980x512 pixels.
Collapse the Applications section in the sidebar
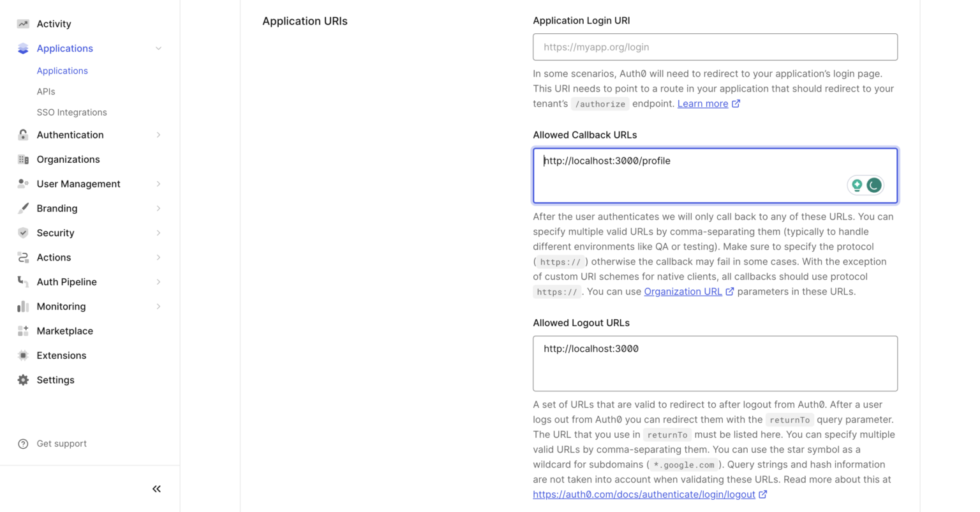[158, 48]
